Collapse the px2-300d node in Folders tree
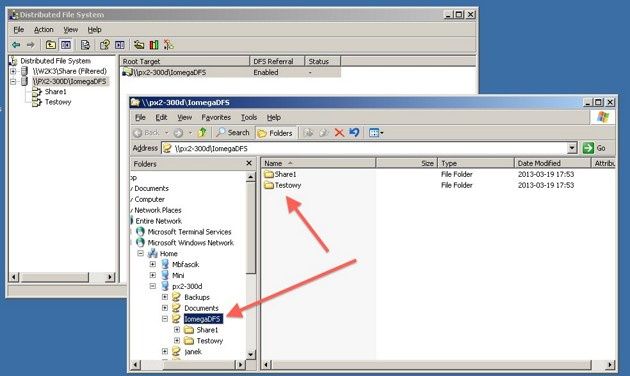Viewport: 630px width, 376px height. [x=153, y=286]
